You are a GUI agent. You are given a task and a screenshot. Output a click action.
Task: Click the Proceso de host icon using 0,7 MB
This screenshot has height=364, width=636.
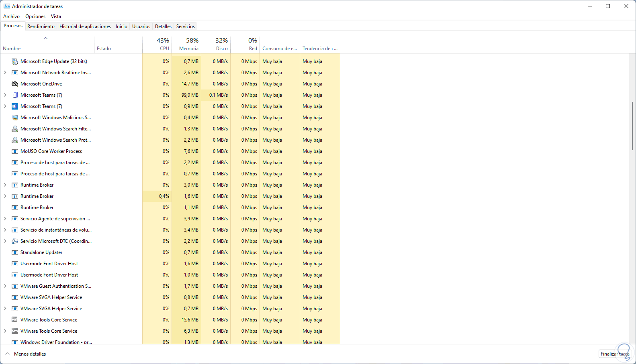click(15, 174)
